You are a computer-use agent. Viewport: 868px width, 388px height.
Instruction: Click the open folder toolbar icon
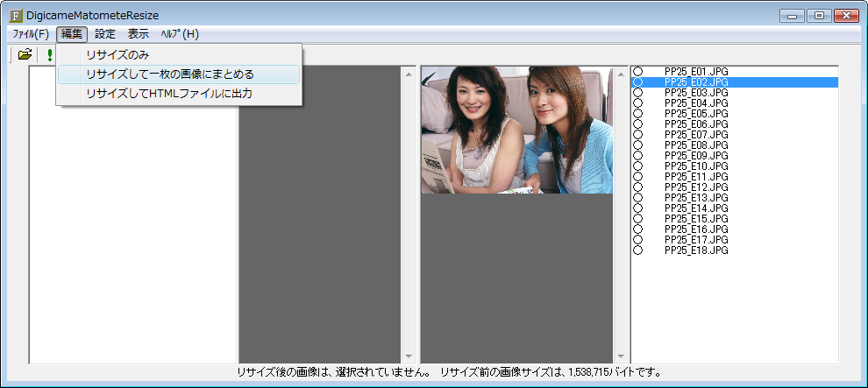point(25,54)
